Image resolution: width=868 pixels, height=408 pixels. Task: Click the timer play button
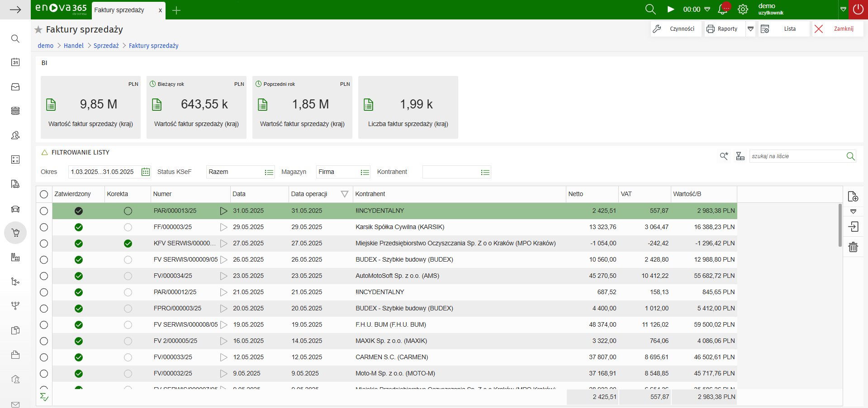coord(671,9)
